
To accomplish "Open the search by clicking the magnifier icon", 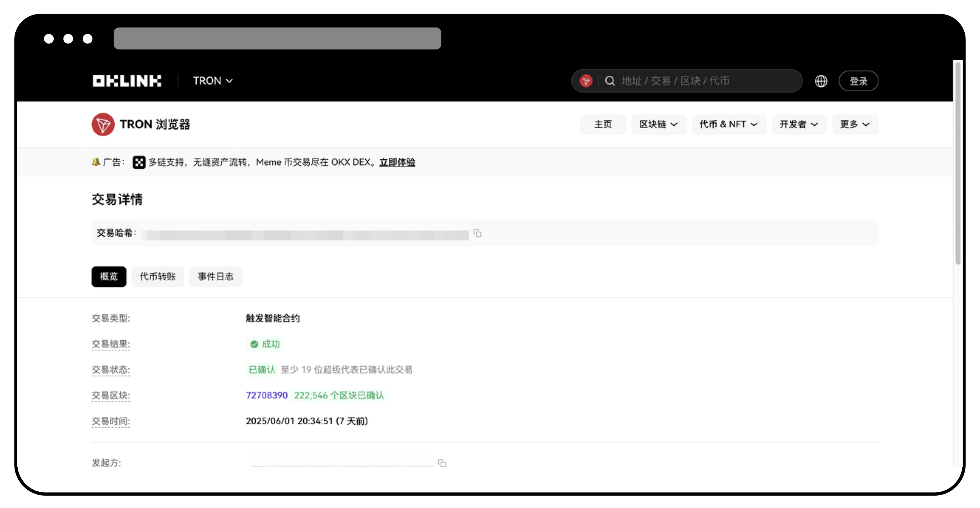I will click(x=610, y=81).
